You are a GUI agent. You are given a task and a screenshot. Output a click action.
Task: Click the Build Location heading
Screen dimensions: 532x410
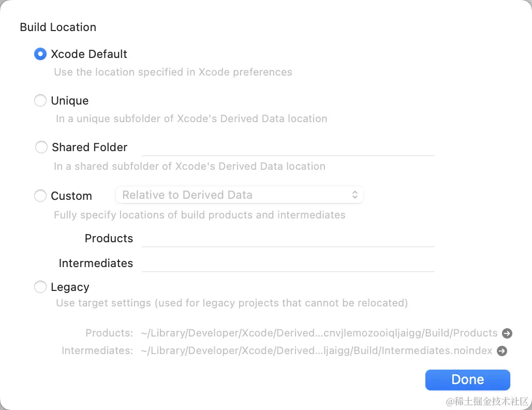[x=58, y=27]
